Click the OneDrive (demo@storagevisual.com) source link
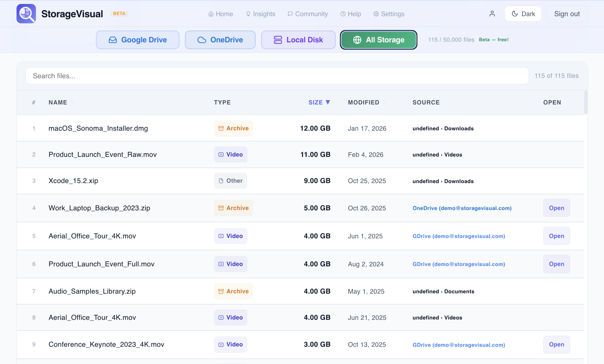 pyautogui.click(x=462, y=208)
